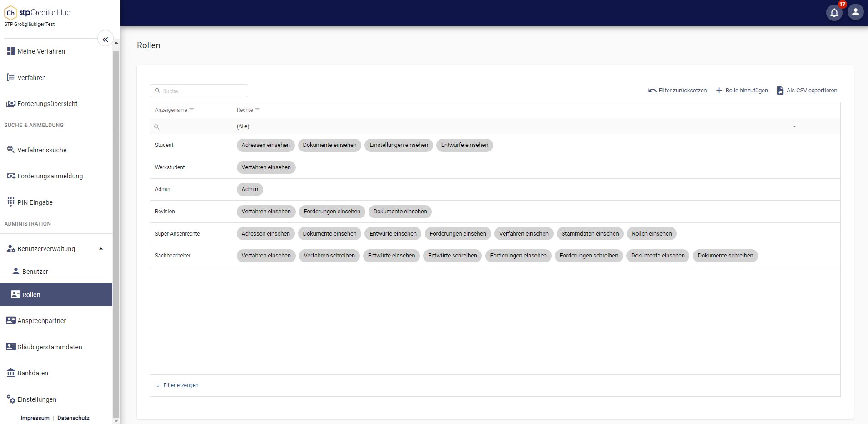The width and height of the screenshot is (868, 424).
Task: Click the Creditor Hub logo
Action: [37, 13]
